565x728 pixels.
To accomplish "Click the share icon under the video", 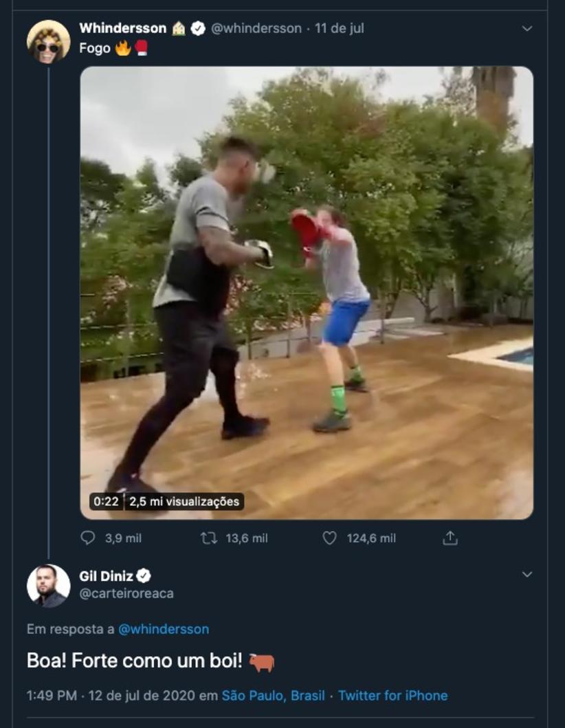I will [x=450, y=538].
